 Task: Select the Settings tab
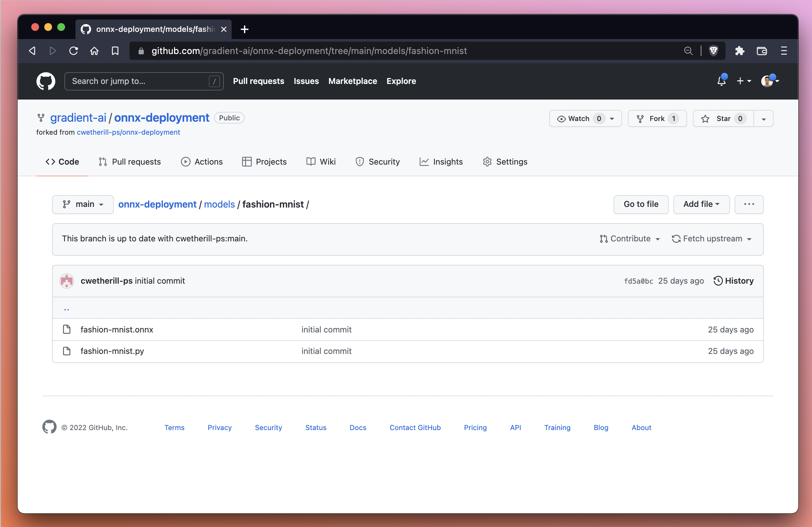coord(505,162)
